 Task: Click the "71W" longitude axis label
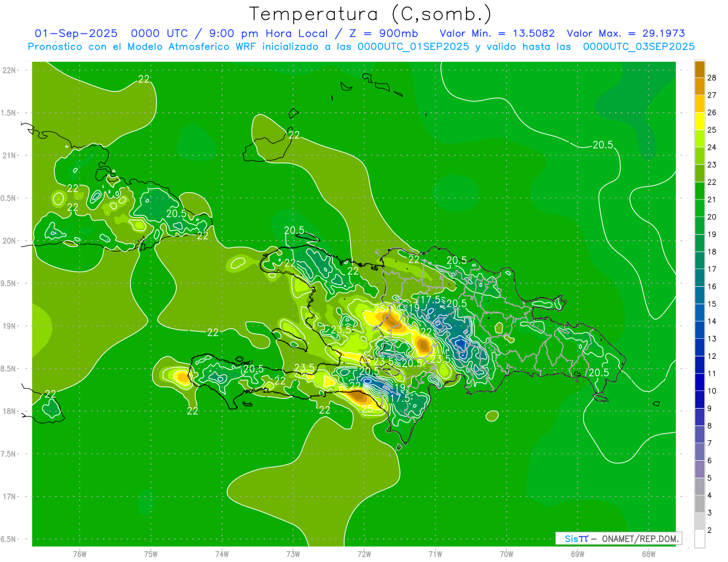click(x=435, y=554)
